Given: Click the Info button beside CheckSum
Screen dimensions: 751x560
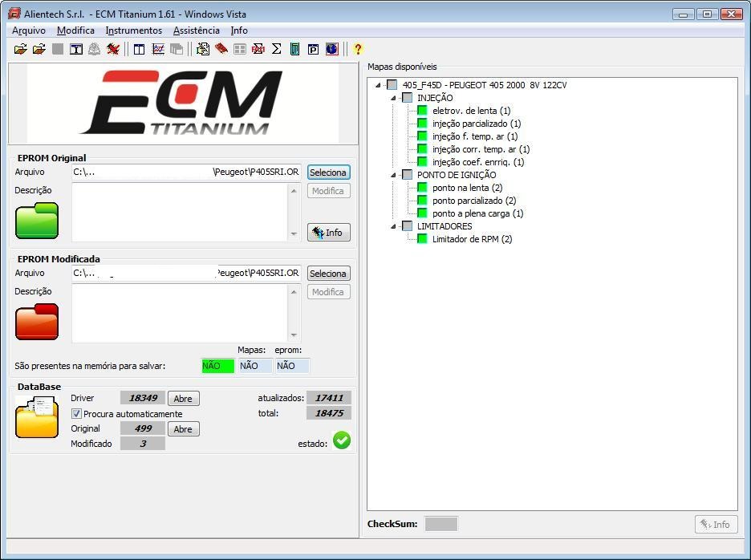Looking at the screenshot, I should (x=716, y=525).
